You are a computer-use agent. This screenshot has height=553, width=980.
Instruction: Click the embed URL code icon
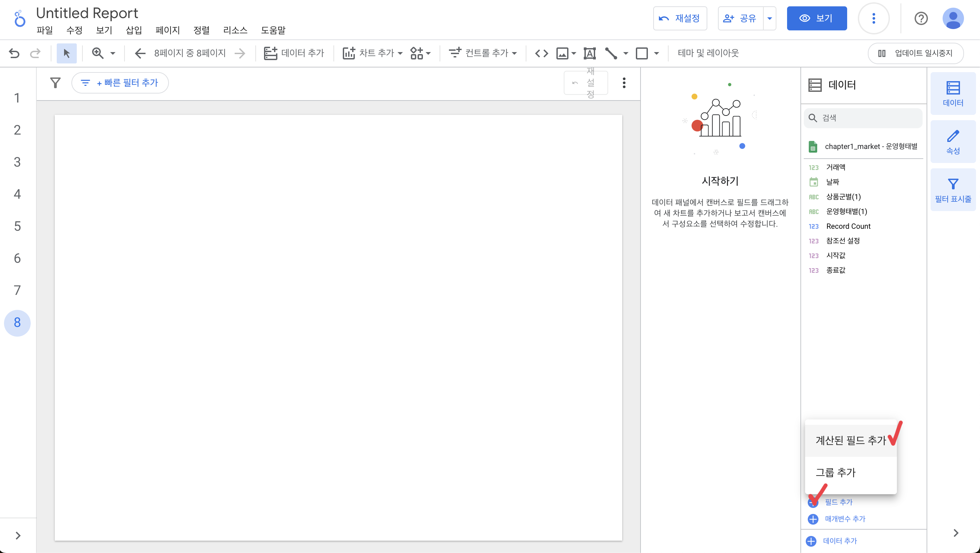click(541, 53)
